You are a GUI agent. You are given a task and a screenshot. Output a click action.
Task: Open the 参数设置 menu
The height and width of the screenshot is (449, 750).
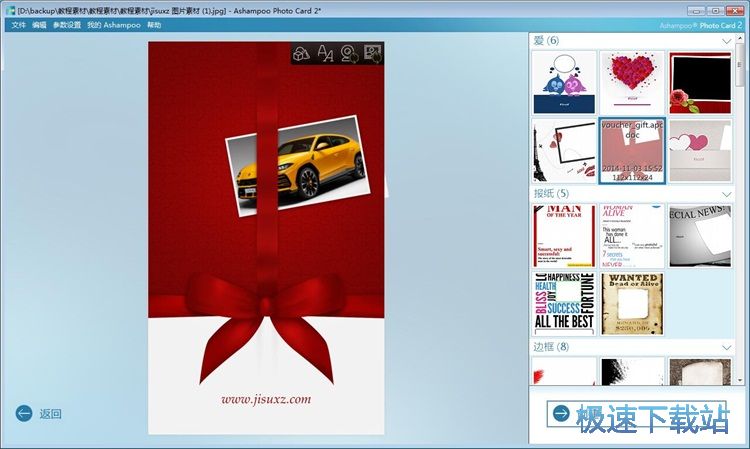point(67,25)
